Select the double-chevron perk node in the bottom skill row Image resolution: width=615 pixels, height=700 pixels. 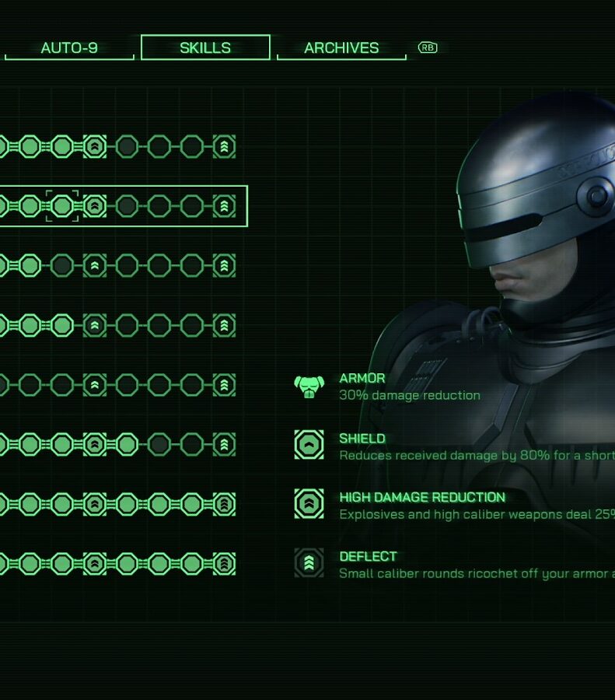point(95,563)
